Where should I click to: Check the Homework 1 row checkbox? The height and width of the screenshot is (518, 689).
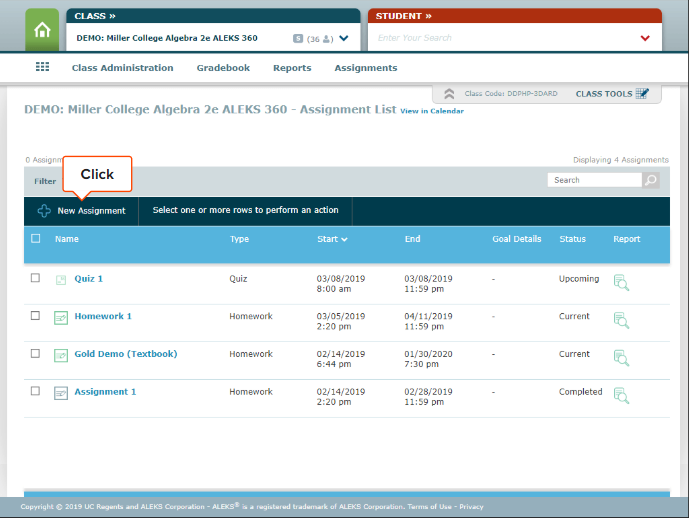pyautogui.click(x=35, y=315)
